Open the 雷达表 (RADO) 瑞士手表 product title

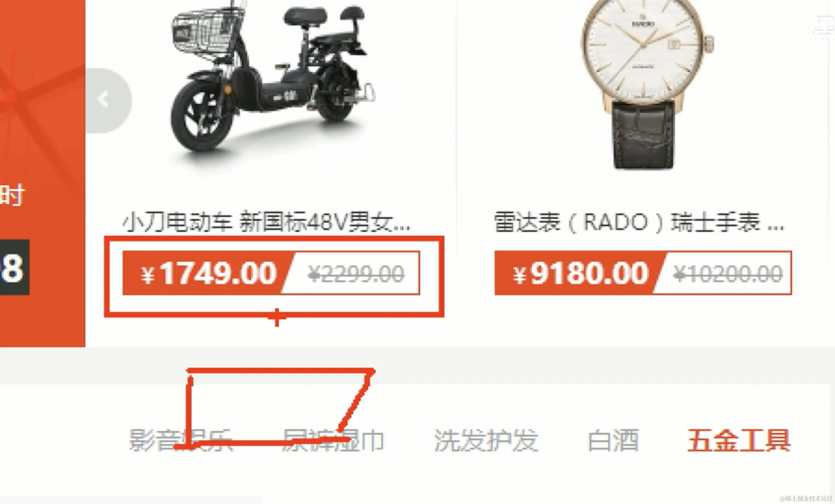[639, 223]
